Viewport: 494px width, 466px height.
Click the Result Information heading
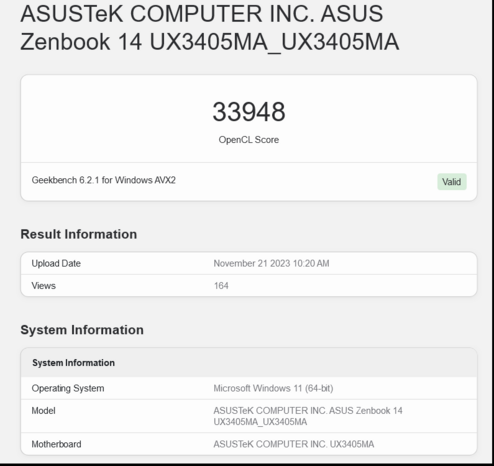click(x=79, y=234)
